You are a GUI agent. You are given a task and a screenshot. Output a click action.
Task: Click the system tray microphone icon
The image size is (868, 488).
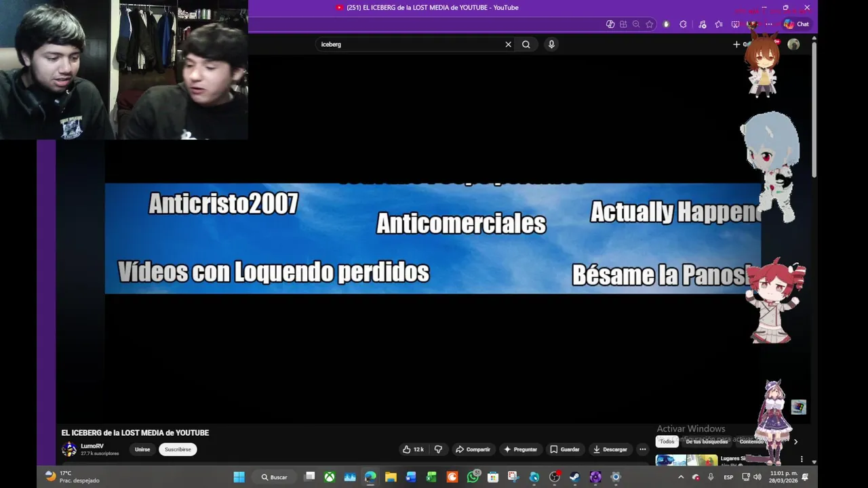[711, 477]
